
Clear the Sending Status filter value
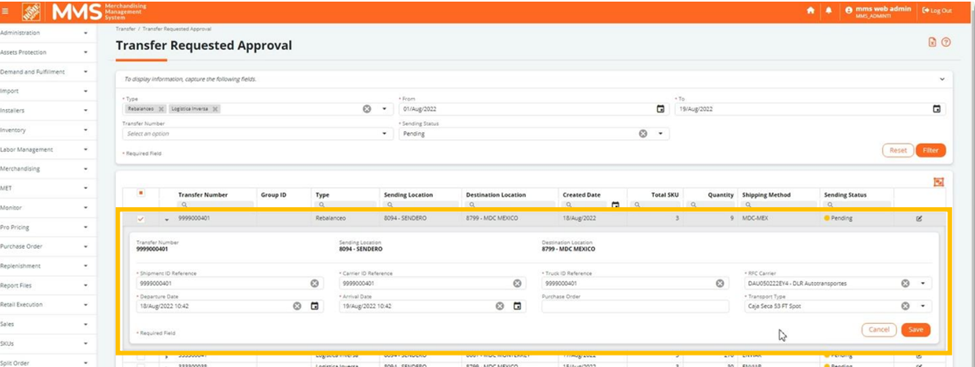click(x=643, y=134)
